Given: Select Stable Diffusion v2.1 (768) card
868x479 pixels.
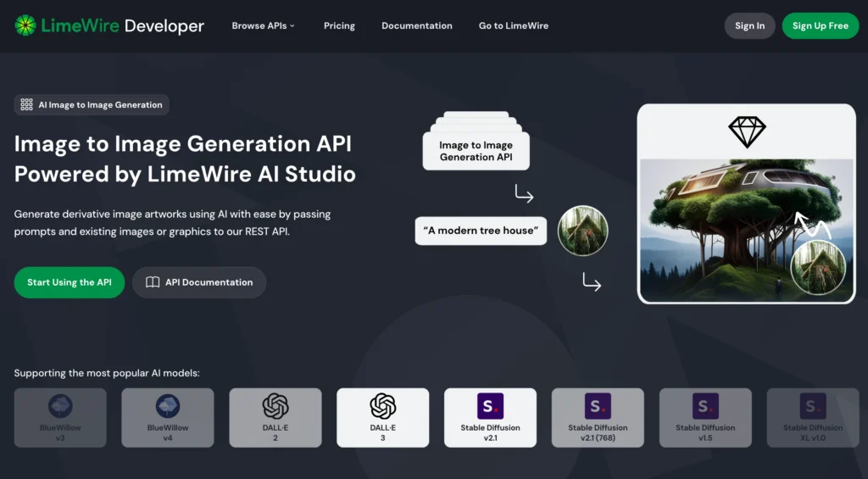Looking at the screenshot, I should point(598,417).
